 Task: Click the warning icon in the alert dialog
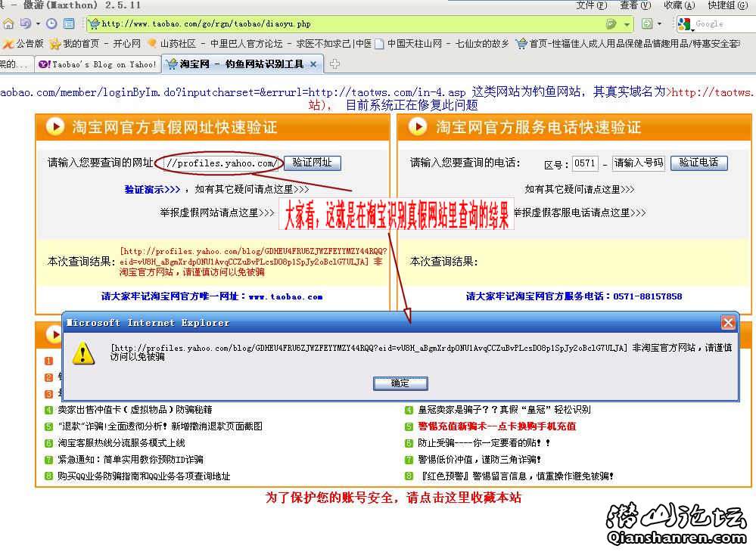point(83,353)
